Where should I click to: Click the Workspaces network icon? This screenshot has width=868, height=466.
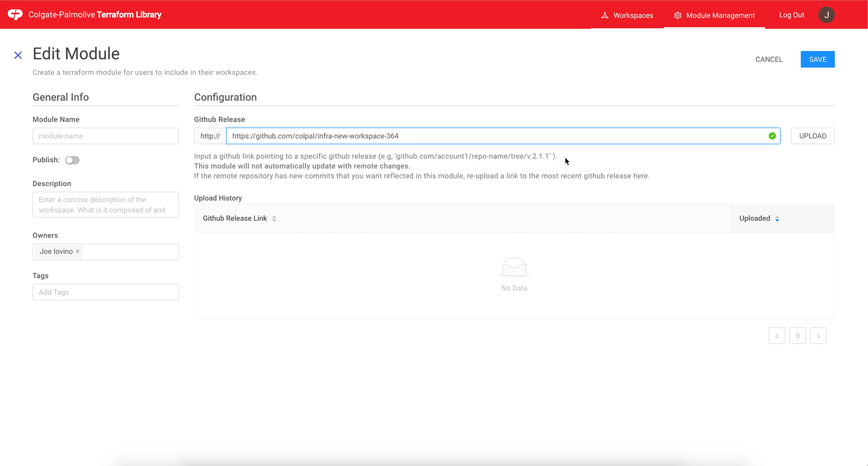coord(605,15)
